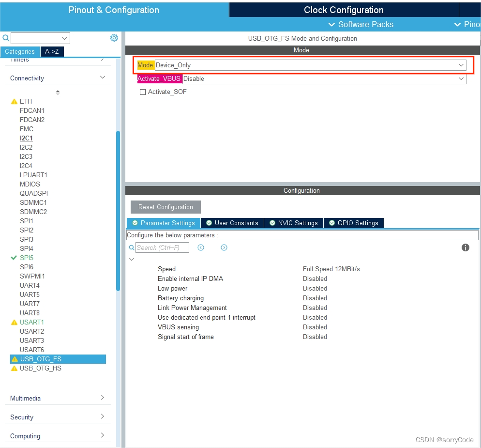Click the Enable internal IP DMA parameter

(190, 279)
